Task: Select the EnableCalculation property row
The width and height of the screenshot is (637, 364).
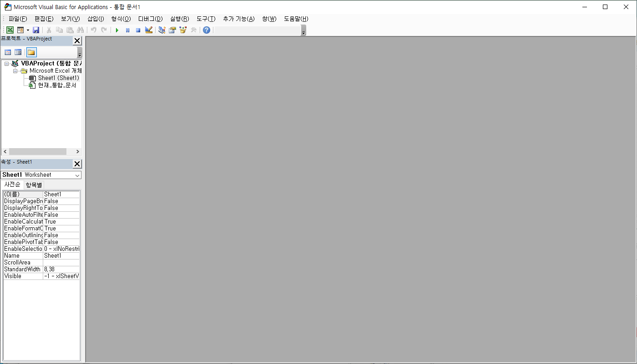Action: [41, 221]
